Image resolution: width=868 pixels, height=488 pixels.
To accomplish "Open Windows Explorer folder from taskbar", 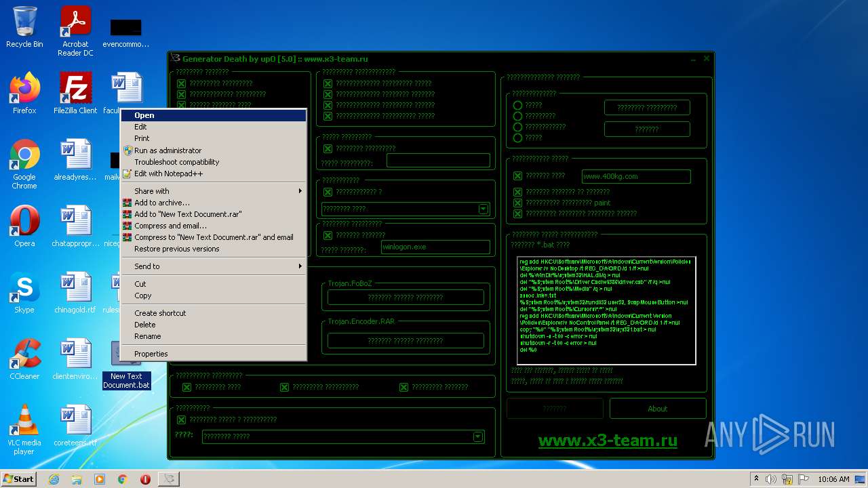I will coord(77,479).
